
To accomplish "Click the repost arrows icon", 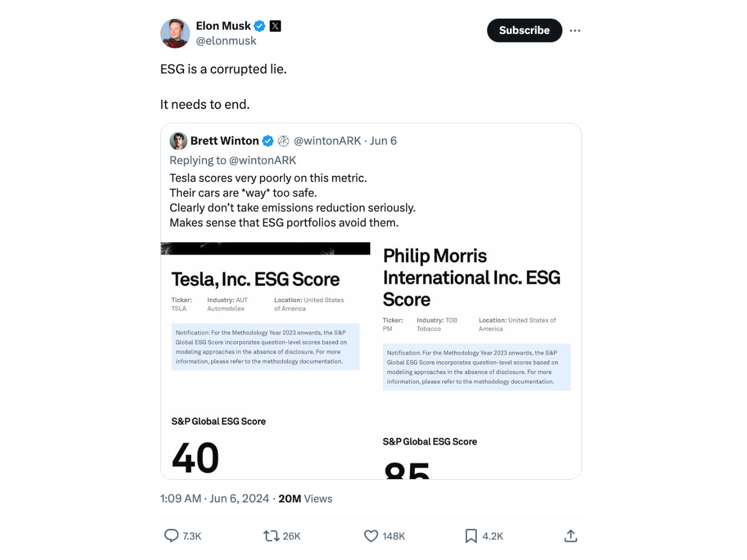I will tap(271, 536).
